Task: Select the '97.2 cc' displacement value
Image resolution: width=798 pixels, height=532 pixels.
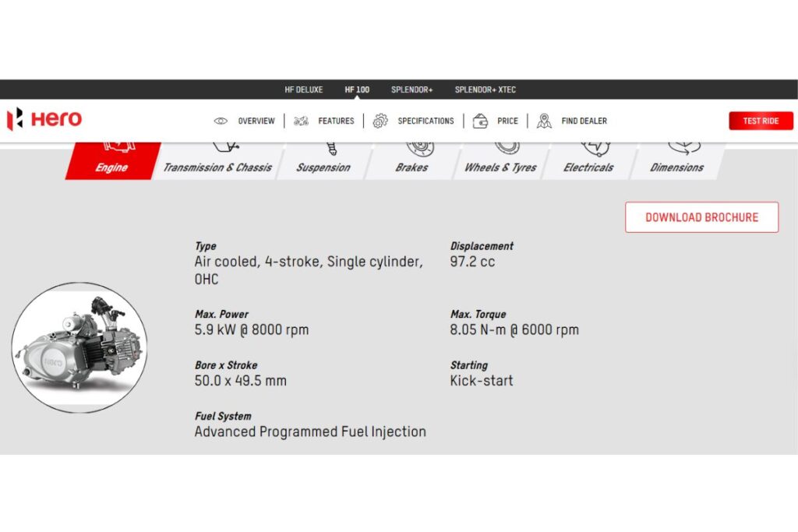Action: pos(472,262)
